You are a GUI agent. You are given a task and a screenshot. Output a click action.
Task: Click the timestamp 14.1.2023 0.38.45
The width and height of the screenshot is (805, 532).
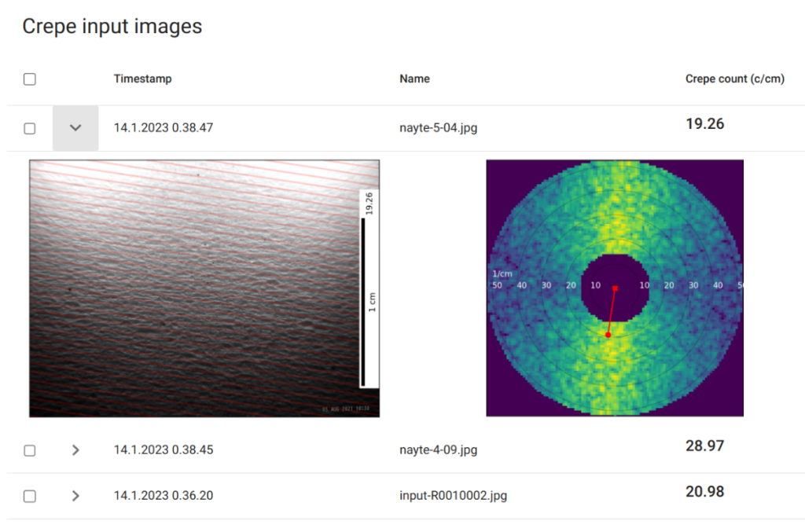pyautogui.click(x=164, y=450)
